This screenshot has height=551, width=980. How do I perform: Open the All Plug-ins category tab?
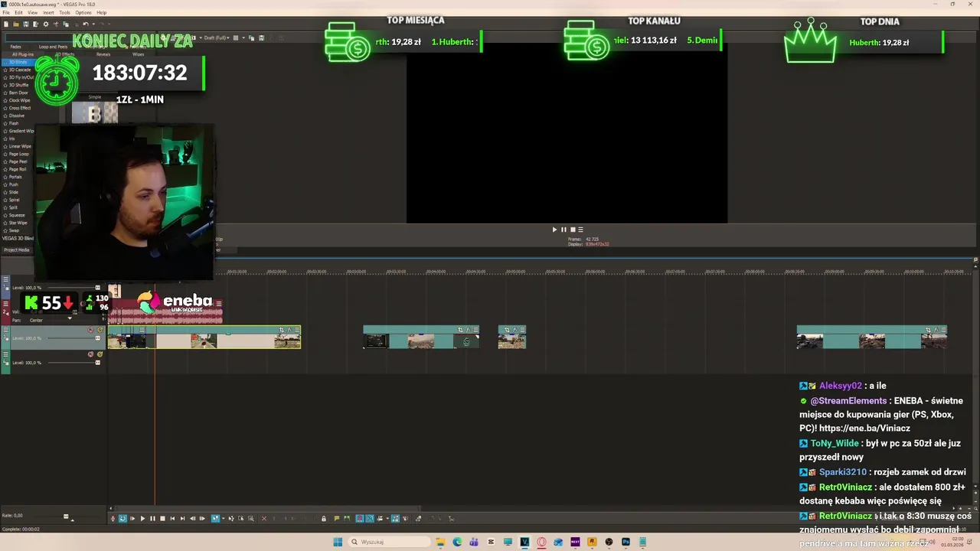point(22,54)
